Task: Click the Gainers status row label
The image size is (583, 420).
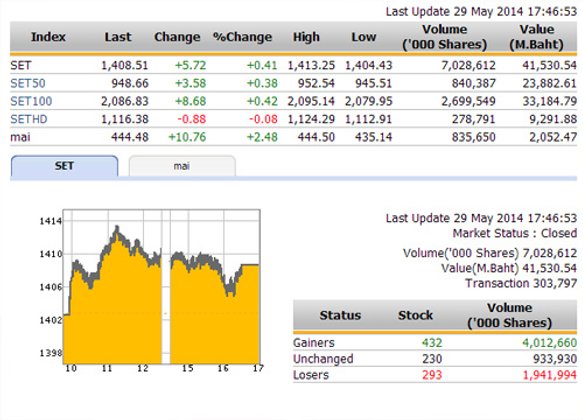Action: [314, 343]
